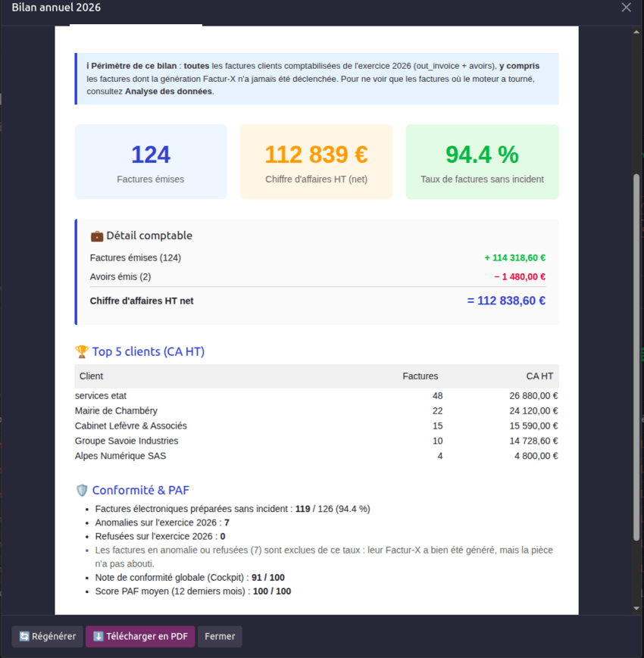
Task: Click the = 112 838,60 € net total
Action: click(x=506, y=301)
